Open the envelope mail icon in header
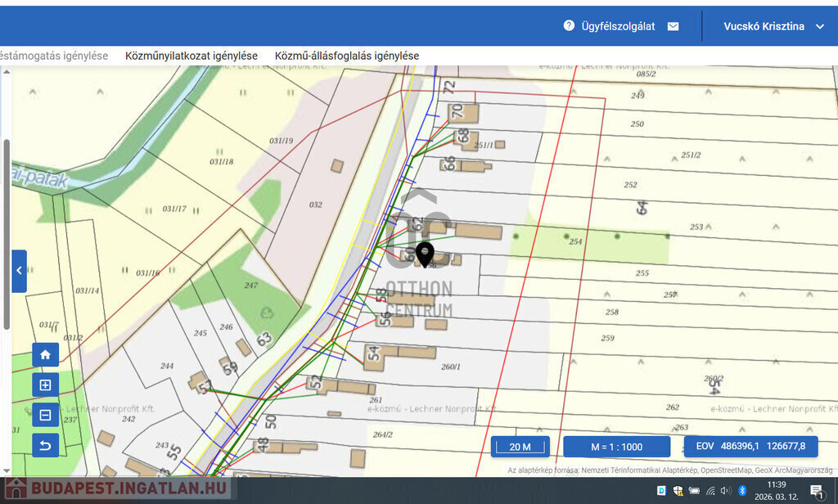The height and width of the screenshot is (504, 838). (673, 26)
